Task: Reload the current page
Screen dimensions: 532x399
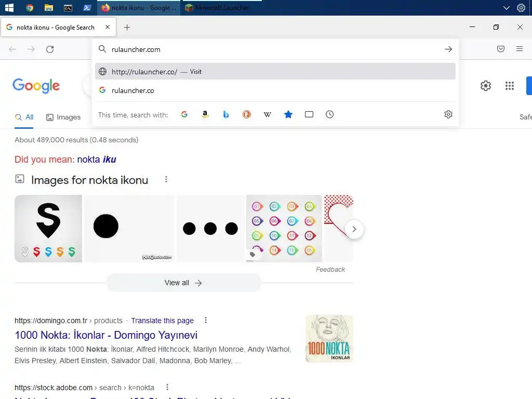Action: tap(50, 49)
